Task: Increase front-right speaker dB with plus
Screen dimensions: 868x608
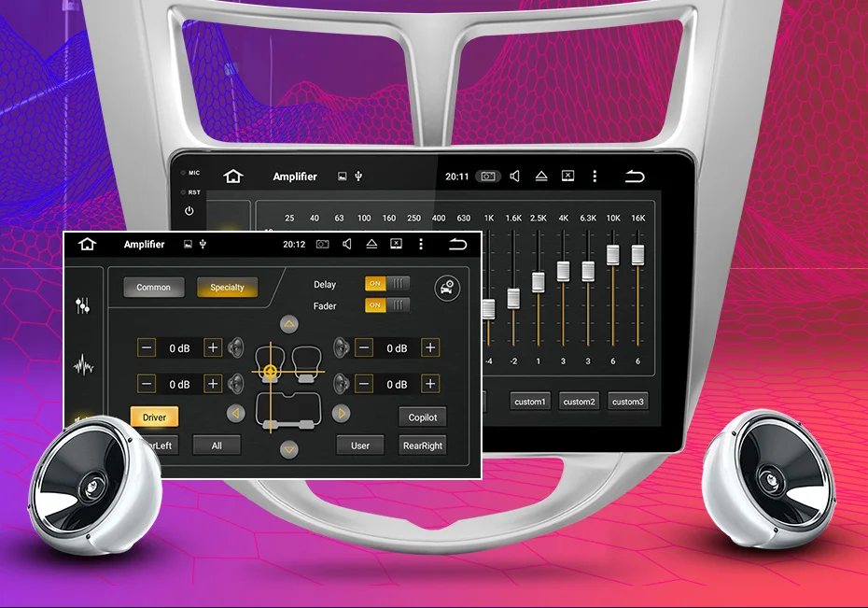Action: click(x=430, y=347)
